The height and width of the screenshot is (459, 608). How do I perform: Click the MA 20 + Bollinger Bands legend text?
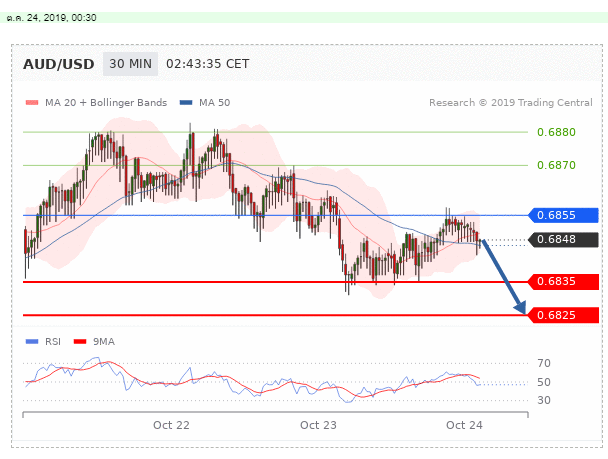pyautogui.click(x=106, y=103)
